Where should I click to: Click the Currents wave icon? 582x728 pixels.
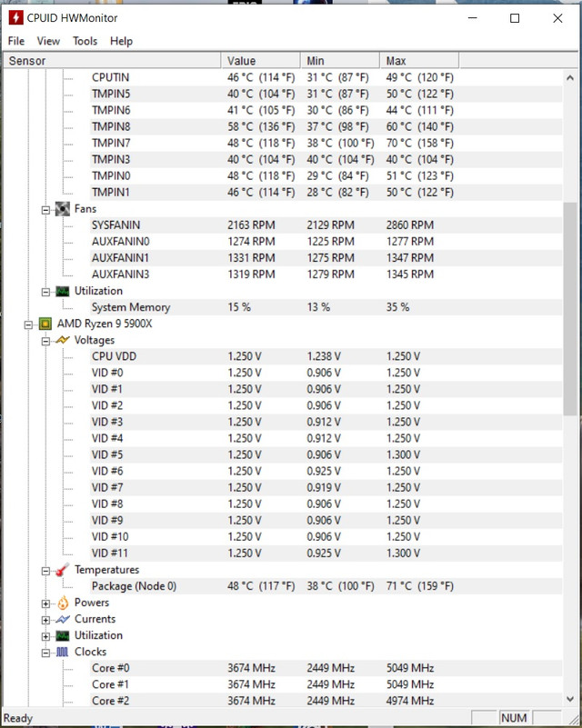tap(62, 619)
